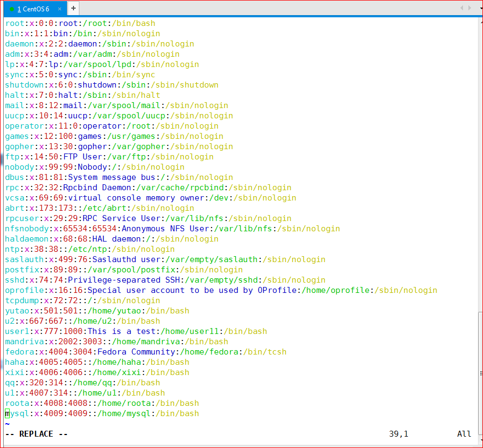Click the abrt:x:173:173 line

99,208
